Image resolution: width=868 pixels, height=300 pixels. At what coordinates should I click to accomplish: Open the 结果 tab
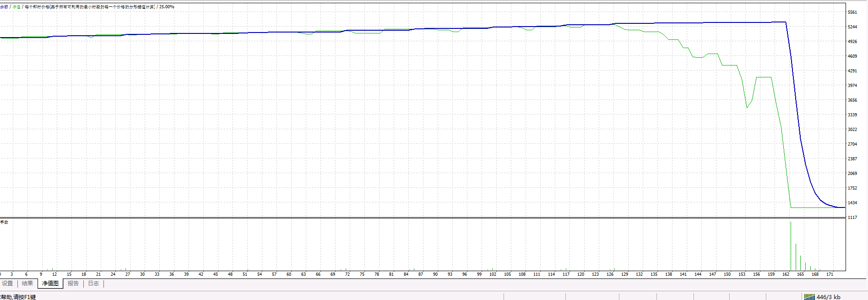[27, 284]
